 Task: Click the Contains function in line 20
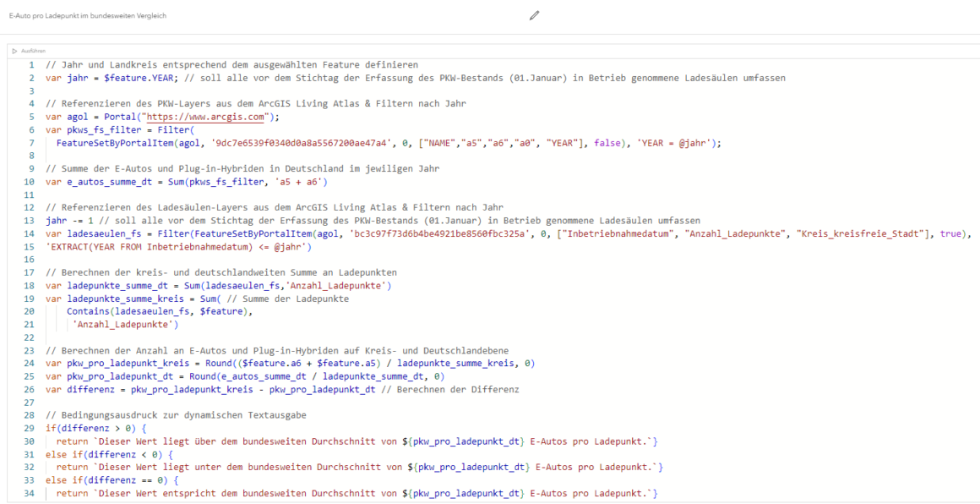coord(87,311)
